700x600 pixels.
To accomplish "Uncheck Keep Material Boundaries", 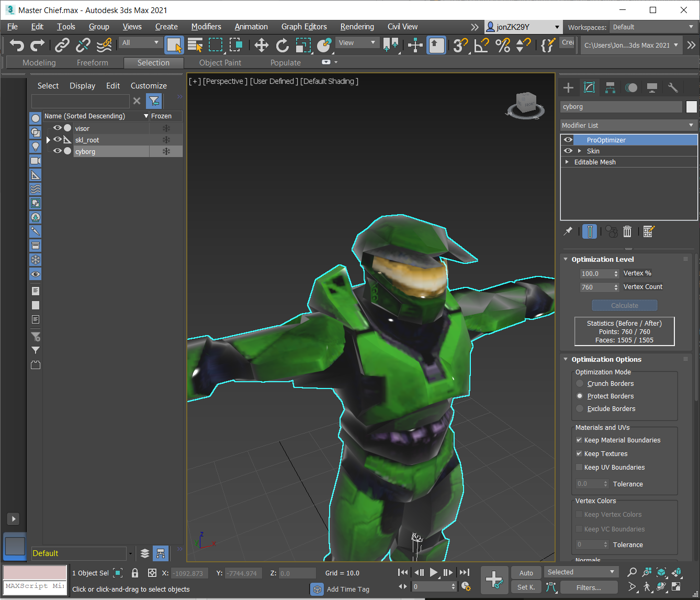I will [x=579, y=440].
